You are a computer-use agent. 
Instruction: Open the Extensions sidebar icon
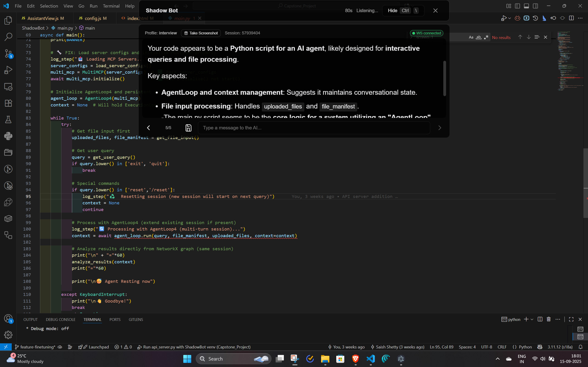[x=8, y=103]
